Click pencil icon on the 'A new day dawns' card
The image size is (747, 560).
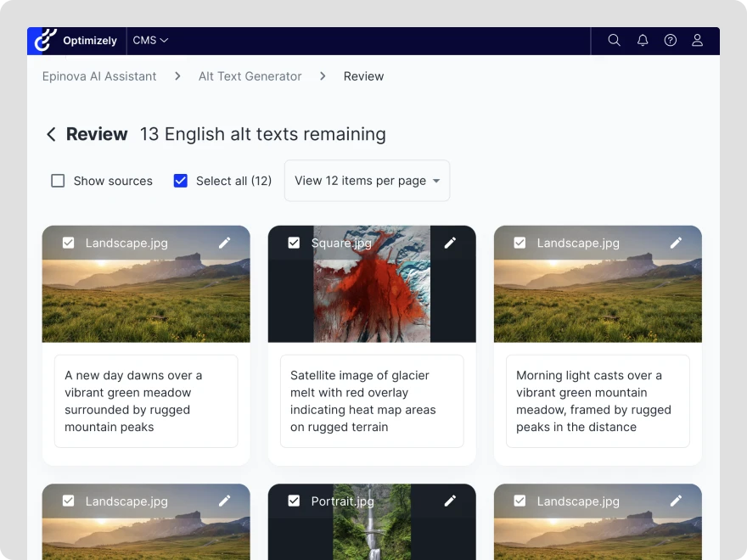pos(224,243)
